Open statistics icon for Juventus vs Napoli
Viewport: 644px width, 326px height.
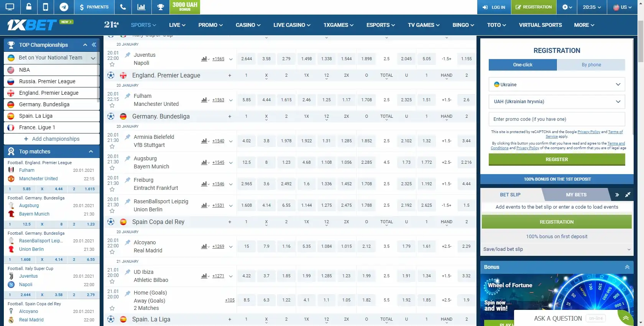click(x=204, y=59)
